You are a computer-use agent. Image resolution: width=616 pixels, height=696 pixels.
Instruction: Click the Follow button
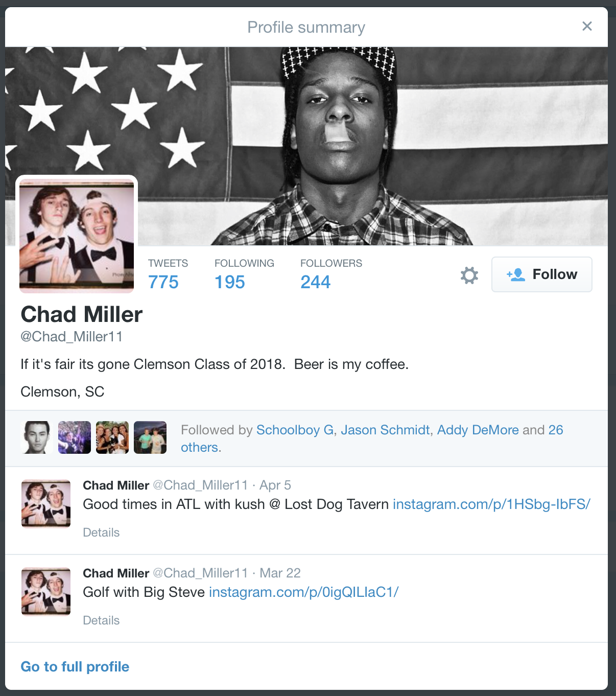click(x=541, y=274)
